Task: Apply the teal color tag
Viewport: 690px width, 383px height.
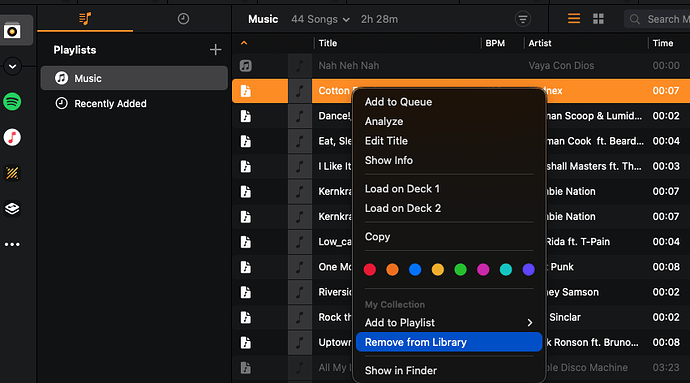Action: (506, 269)
